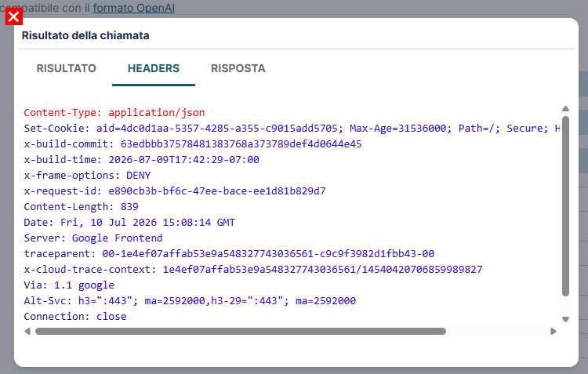Click the scroll left arrow
588x374 pixels.
click(27, 331)
